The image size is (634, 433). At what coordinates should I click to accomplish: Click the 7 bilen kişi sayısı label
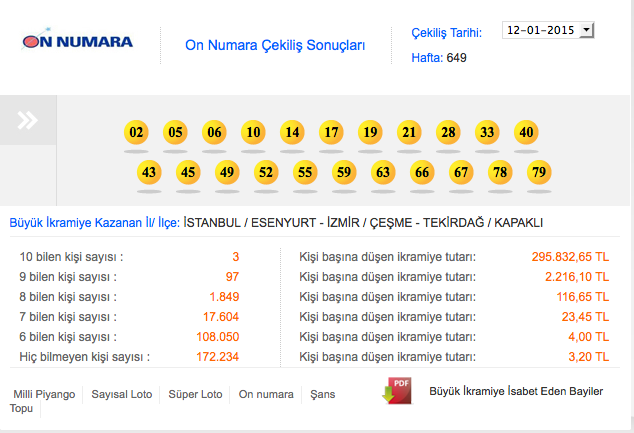(68, 317)
